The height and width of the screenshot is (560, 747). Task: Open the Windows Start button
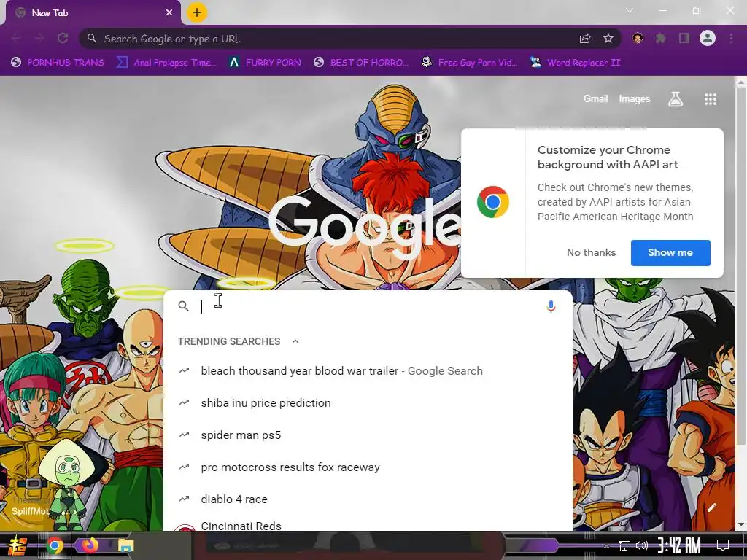[18, 545]
